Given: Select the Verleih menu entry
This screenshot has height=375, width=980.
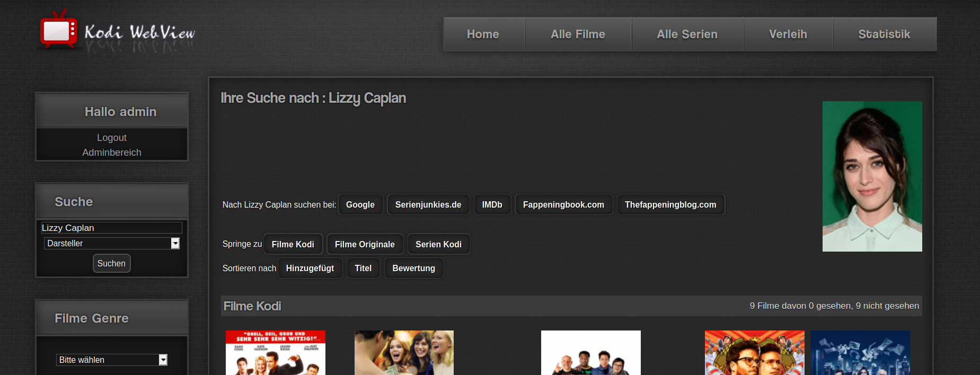Looking at the screenshot, I should coord(788,34).
